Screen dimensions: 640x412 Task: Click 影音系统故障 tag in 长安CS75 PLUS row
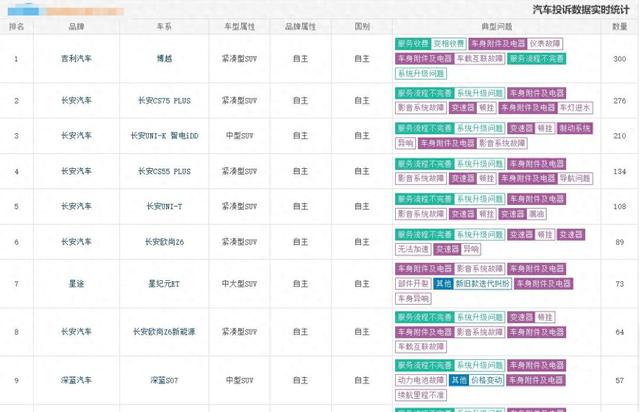pos(421,108)
